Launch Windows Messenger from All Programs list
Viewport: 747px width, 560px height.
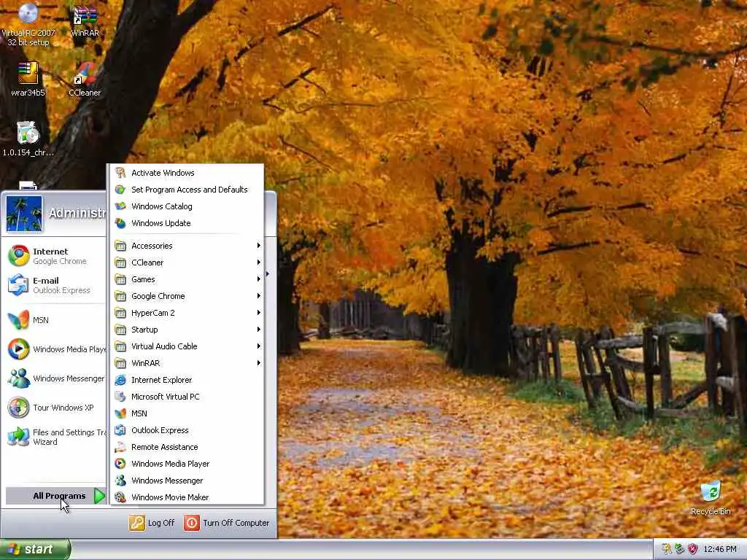pyautogui.click(x=187, y=481)
